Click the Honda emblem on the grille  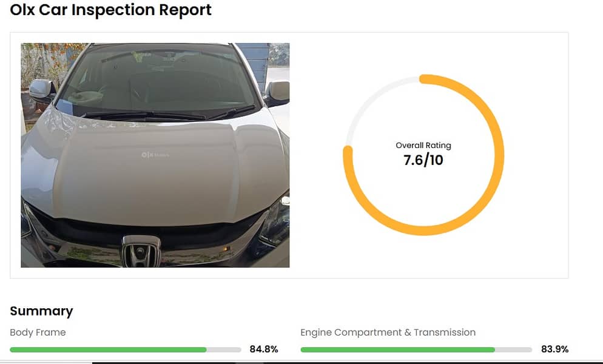pyautogui.click(x=141, y=250)
